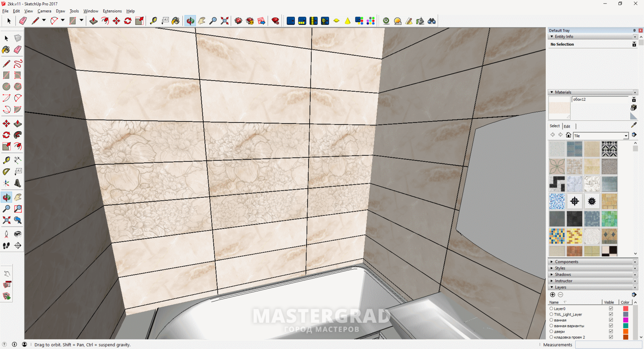Activate the Walk tool with footprints icon

pyautogui.click(x=6, y=246)
